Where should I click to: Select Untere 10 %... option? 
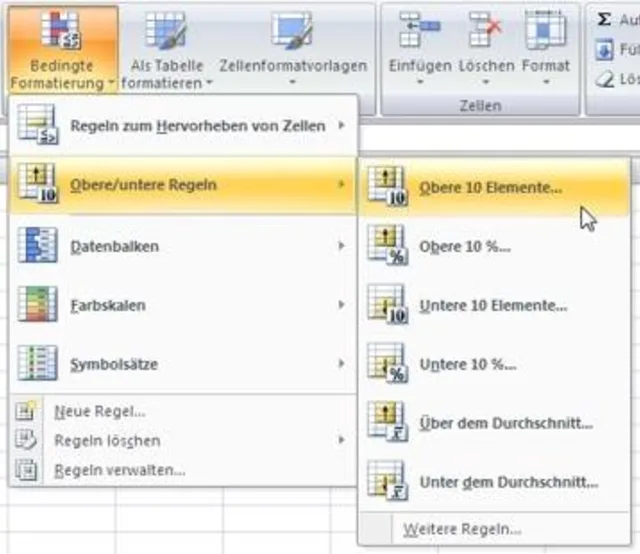point(495,364)
